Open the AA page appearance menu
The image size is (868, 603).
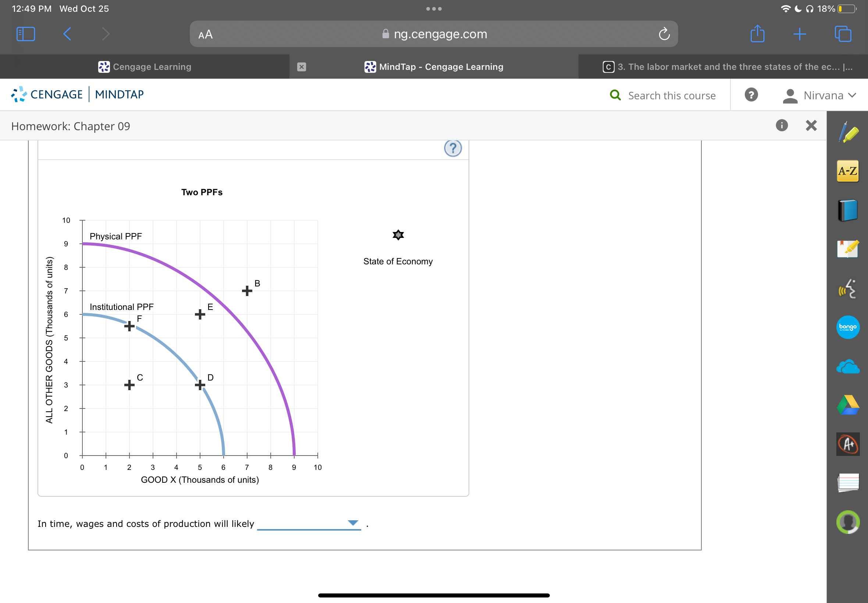click(205, 34)
